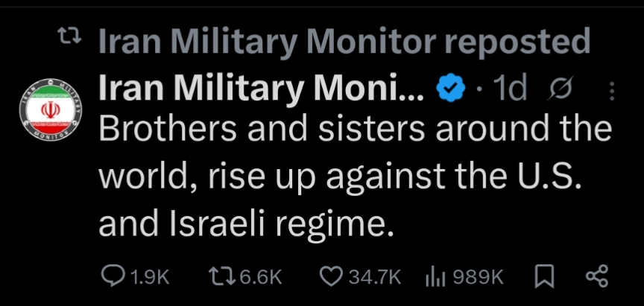Open the three-dot more options menu
Viewport: 644px width, 306px height.
612,92
